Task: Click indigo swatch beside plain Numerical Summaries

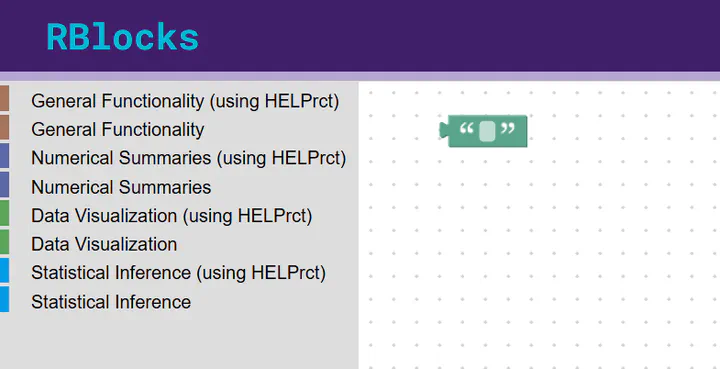Action: [4, 184]
